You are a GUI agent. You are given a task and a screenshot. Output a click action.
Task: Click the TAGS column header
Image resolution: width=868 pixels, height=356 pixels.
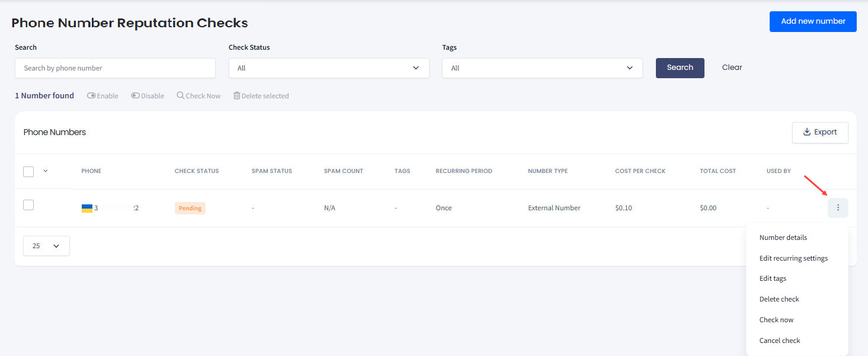(x=402, y=171)
